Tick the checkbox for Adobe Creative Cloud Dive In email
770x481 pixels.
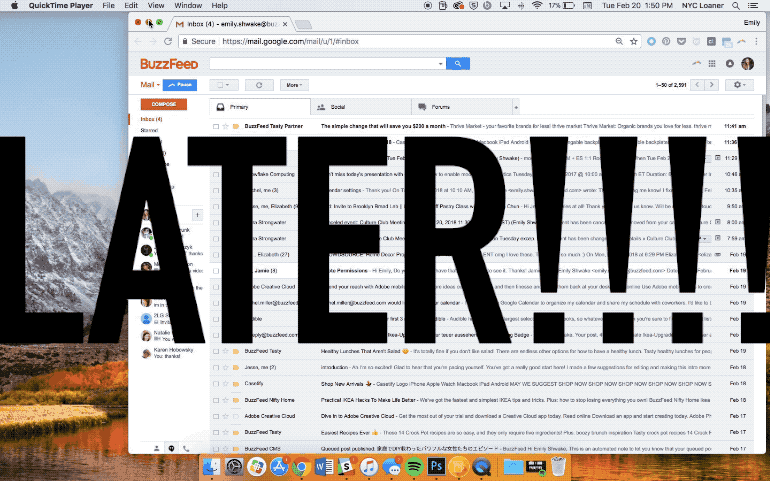pos(216,416)
